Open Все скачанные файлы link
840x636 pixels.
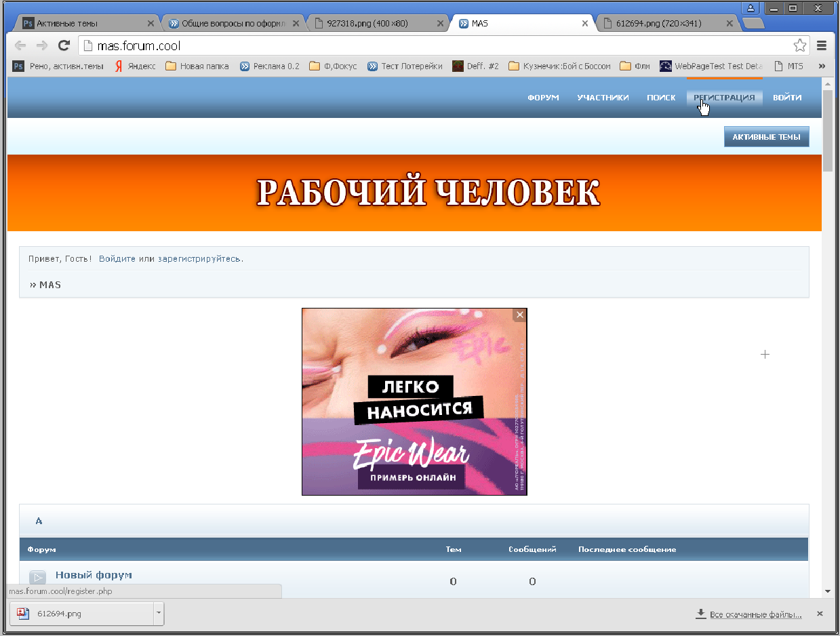pos(755,615)
